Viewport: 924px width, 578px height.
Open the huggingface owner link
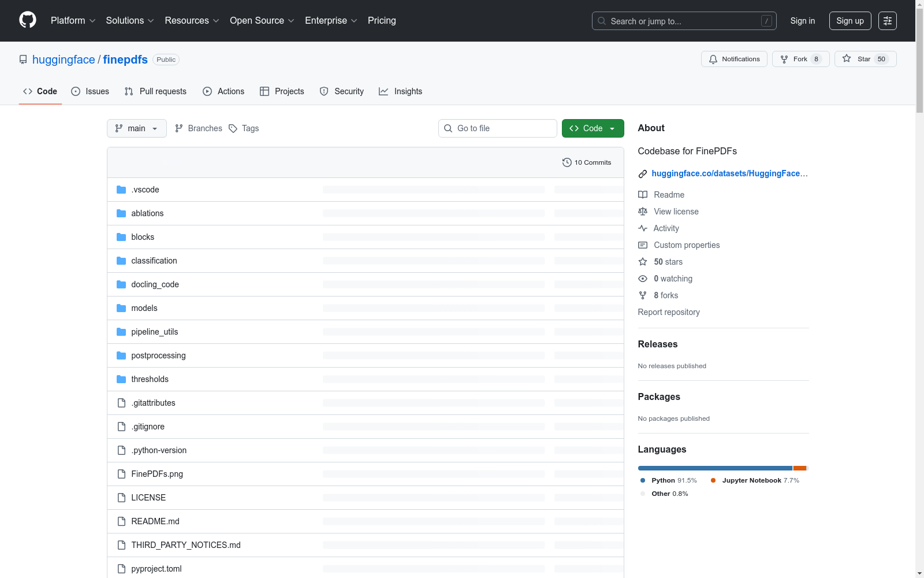click(x=64, y=60)
